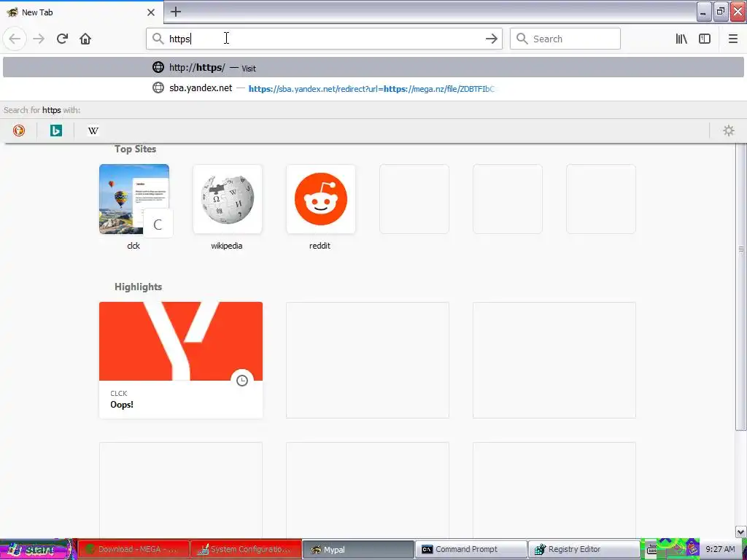Click the vertical scrollbar thumb
This screenshot has height=560, width=747.
pos(740,287)
